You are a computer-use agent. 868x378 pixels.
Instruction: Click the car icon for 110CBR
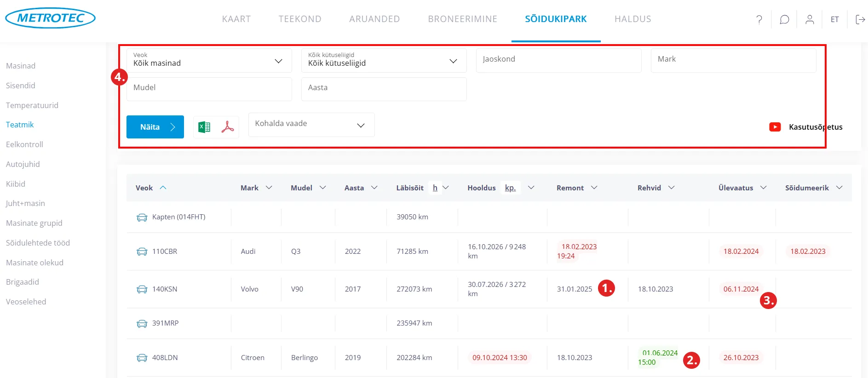[x=142, y=252]
